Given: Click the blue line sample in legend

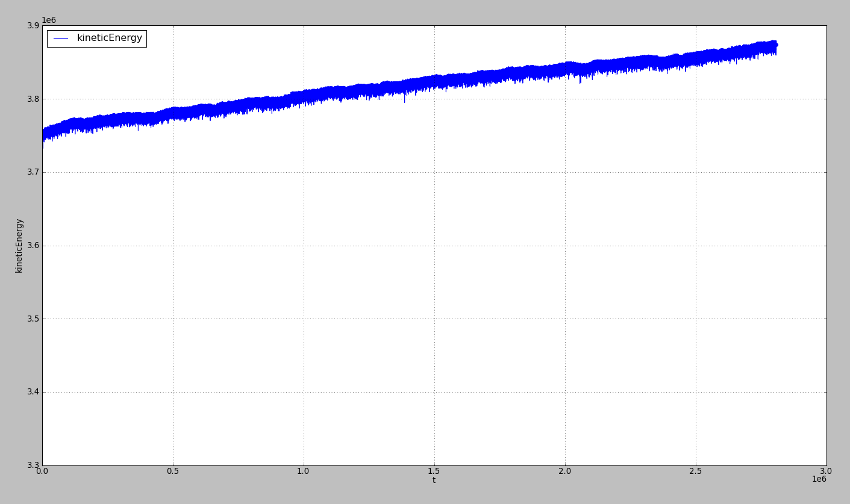Looking at the screenshot, I should (61, 39).
